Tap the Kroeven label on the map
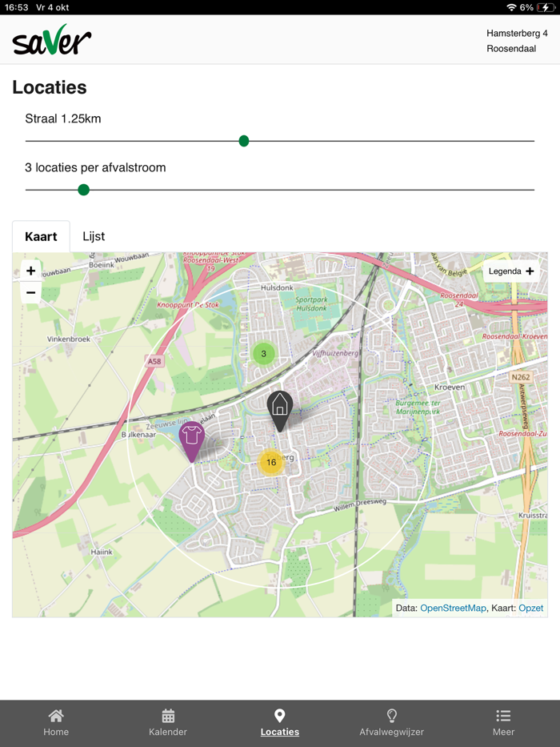Image resolution: width=560 pixels, height=747 pixels. click(450, 388)
